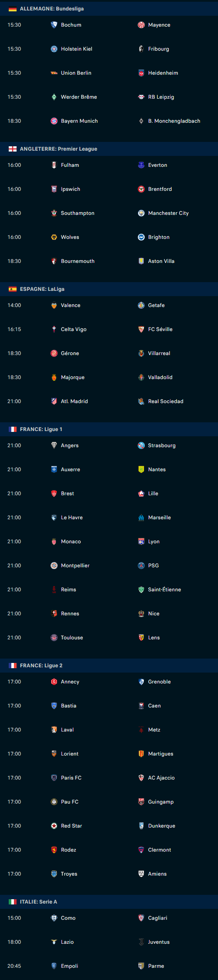Click the Atl. Madrid team logo
Viewport: 218px width, 980px height.
pos(54,401)
